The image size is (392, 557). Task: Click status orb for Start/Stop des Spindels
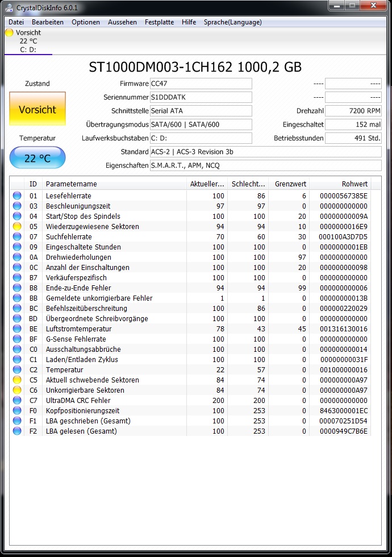16,216
